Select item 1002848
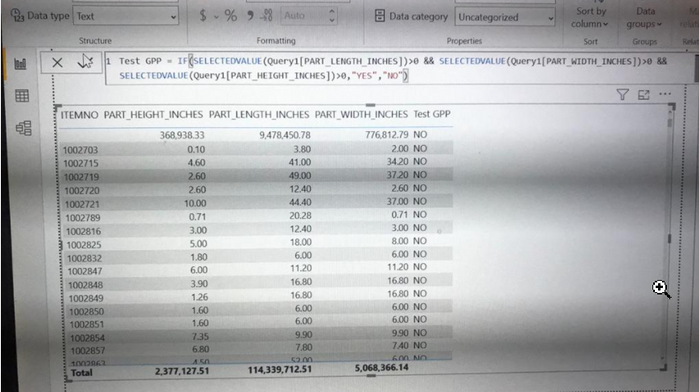 pos(86,285)
